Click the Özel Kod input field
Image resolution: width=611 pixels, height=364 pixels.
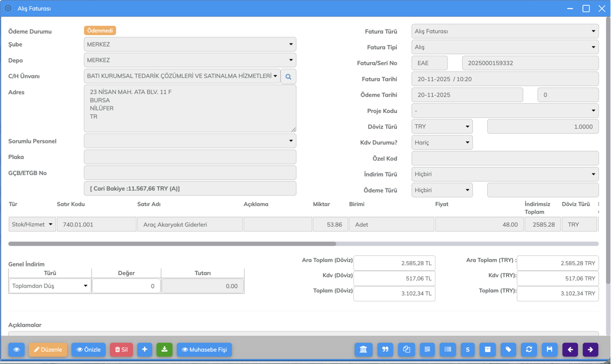tap(505, 158)
